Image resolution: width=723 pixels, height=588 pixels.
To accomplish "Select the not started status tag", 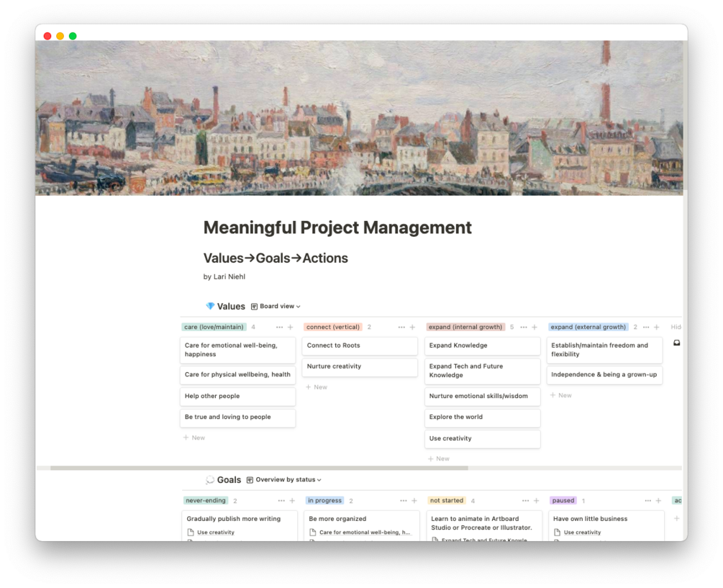I will 446,500.
